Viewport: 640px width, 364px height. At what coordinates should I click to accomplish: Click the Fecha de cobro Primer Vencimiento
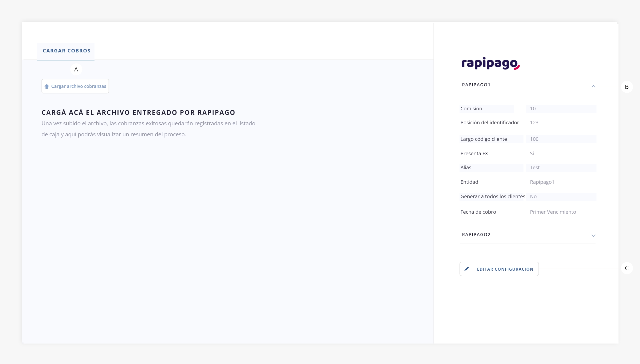click(x=553, y=212)
